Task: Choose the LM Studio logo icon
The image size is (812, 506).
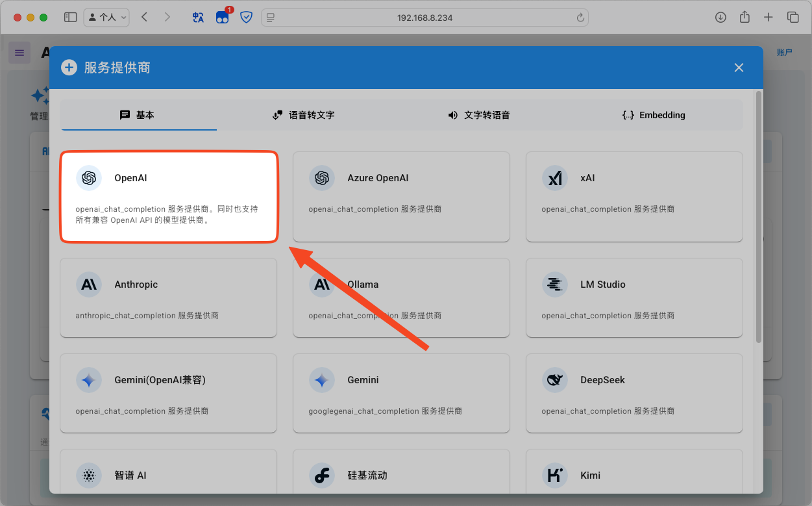Action: pyautogui.click(x=555, y=285)
